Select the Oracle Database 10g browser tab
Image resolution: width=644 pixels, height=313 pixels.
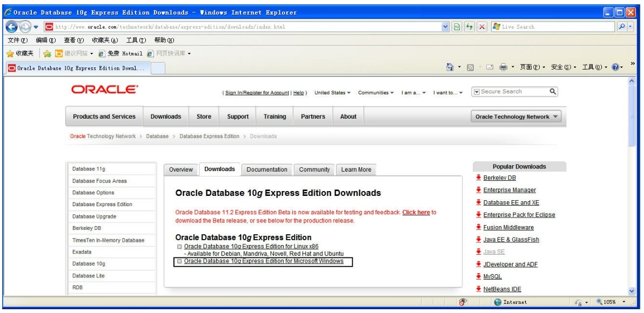tap(78, 68)
